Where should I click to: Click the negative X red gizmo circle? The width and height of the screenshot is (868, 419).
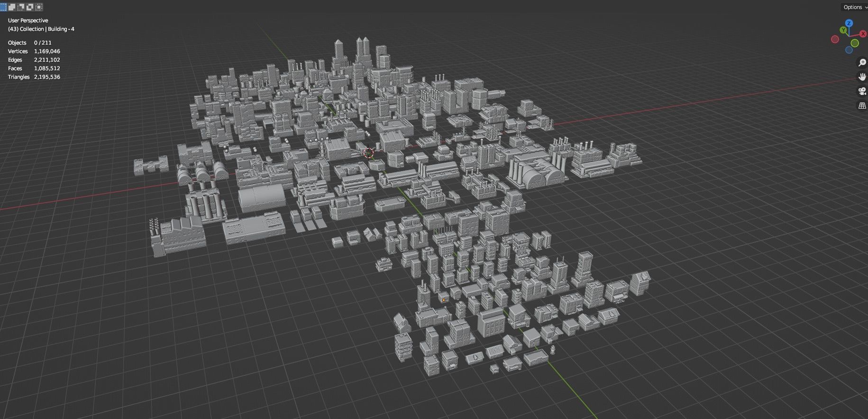point(835,39)
